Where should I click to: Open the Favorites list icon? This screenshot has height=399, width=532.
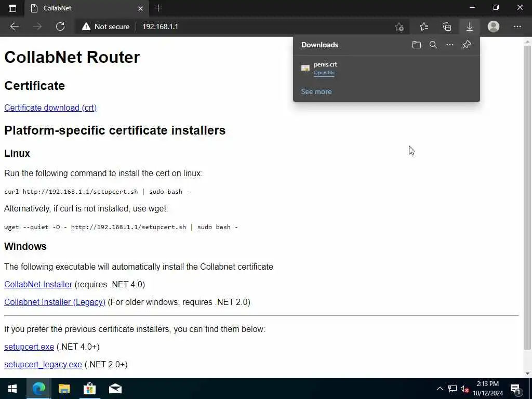[x=424, y=26]
